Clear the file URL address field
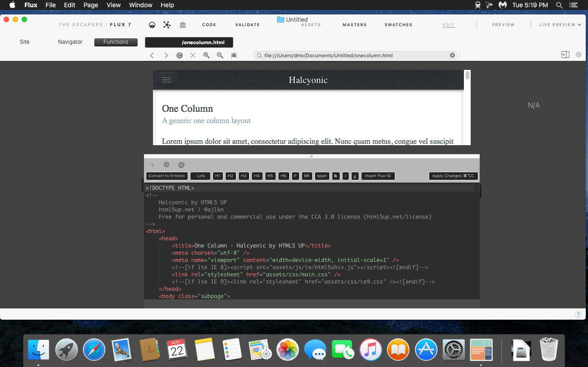 [x=452, y=55]
